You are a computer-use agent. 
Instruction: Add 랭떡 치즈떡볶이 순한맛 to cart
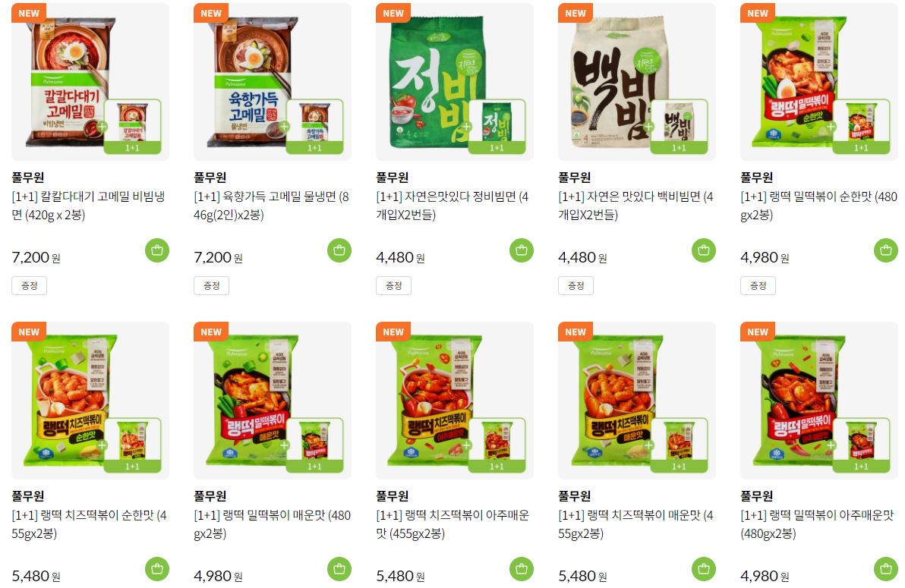(157, 569)
